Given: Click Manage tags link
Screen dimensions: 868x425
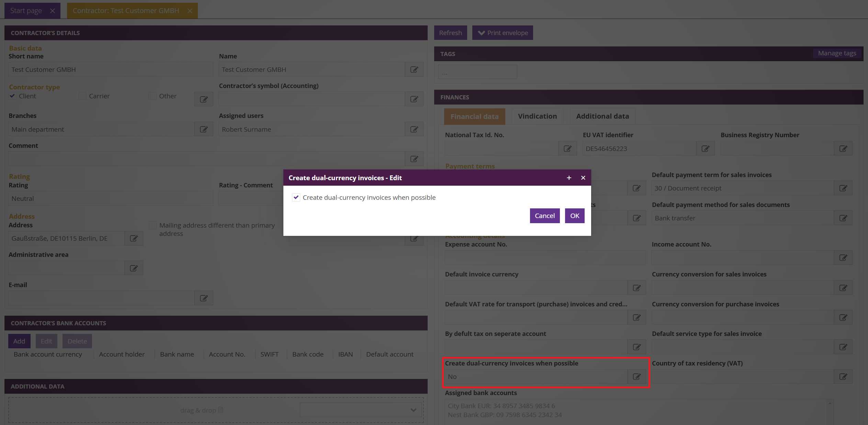Looking at the screenshot, I should (837, 53).
